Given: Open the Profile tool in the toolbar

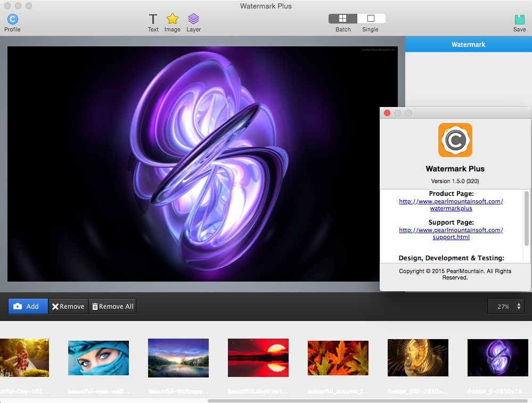Looking at the screenshot, I should point(12,23).
